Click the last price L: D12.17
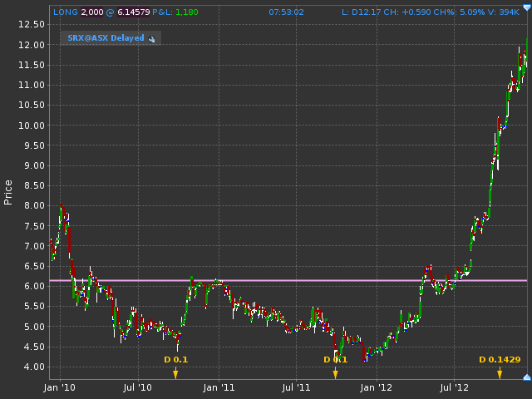Image resolution: width=532 pixels, height=399 pixels. tap(362, 12)
